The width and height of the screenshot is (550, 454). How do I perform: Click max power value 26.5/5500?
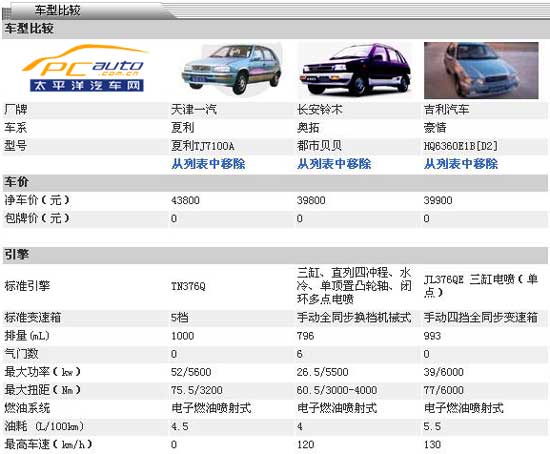(322, 372)
